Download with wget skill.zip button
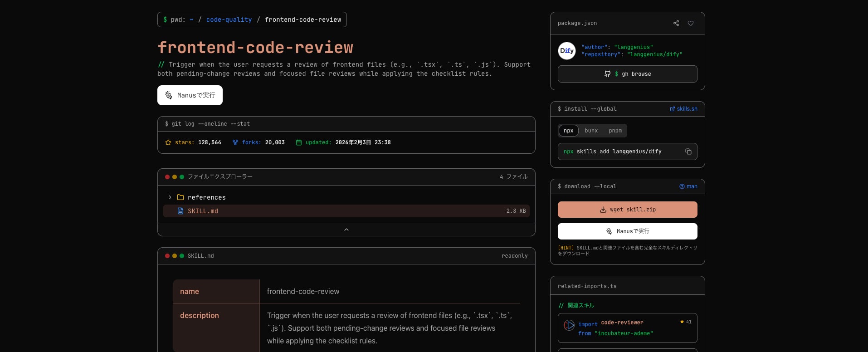The height and width of the screenshot is (352, 868). click(627, 210)
